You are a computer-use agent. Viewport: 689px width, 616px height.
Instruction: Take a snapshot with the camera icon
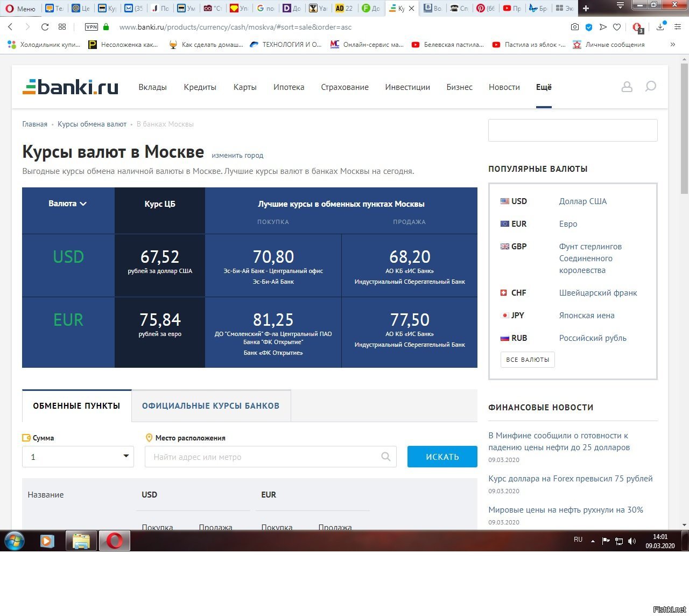pos(575,27)
